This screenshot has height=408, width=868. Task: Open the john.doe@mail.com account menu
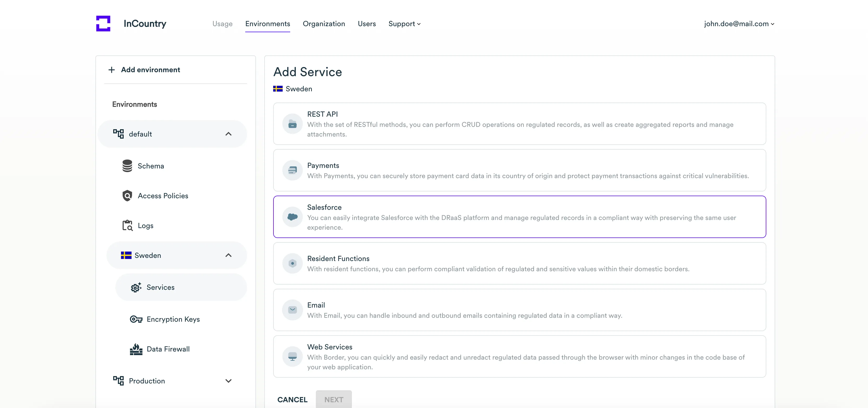tap(739, 24)
